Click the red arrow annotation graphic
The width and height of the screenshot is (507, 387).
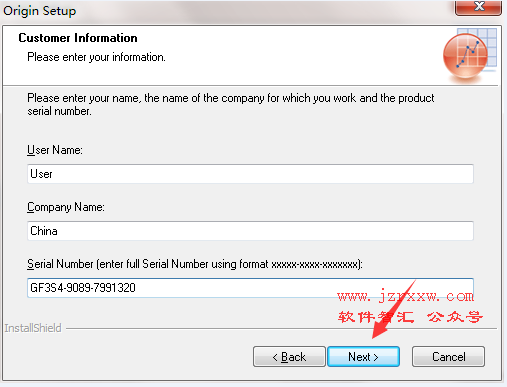pos(393,310)
